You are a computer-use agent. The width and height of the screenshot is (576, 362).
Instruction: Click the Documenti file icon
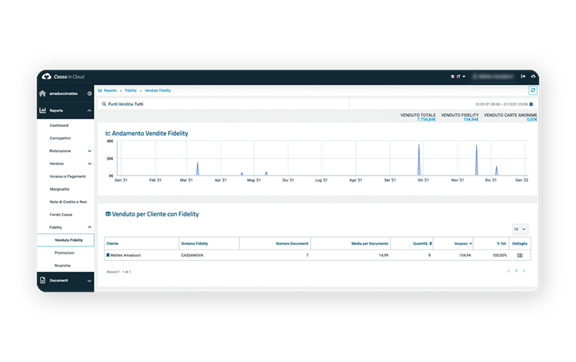(43, 280)
